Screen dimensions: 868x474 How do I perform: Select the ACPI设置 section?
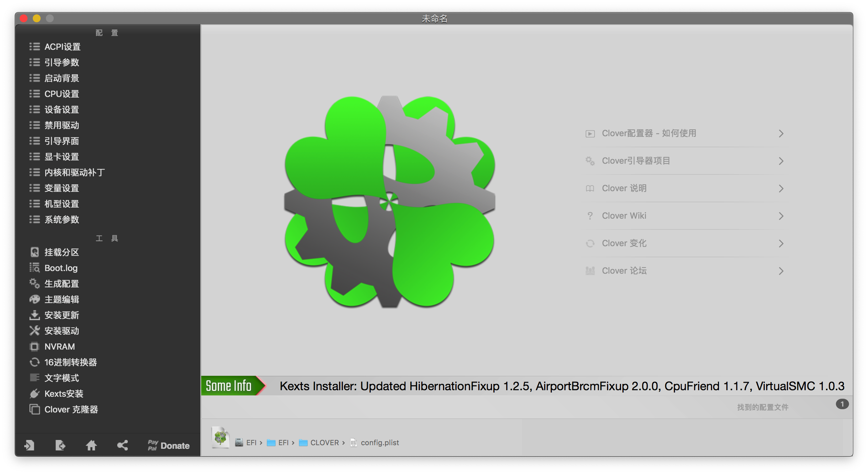(62, 47)
